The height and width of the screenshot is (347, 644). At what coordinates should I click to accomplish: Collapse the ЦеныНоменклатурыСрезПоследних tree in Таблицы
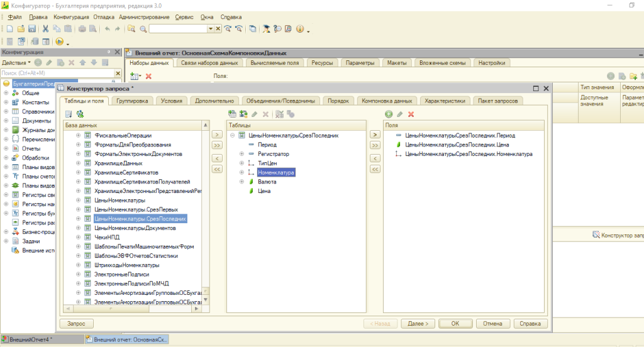tap(233, 135)
